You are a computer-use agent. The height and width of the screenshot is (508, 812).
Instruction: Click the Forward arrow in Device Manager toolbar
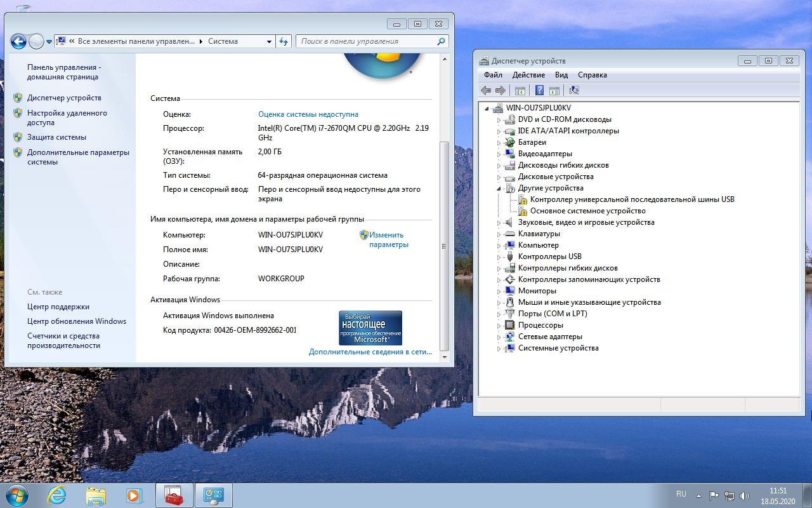[501, 90]
